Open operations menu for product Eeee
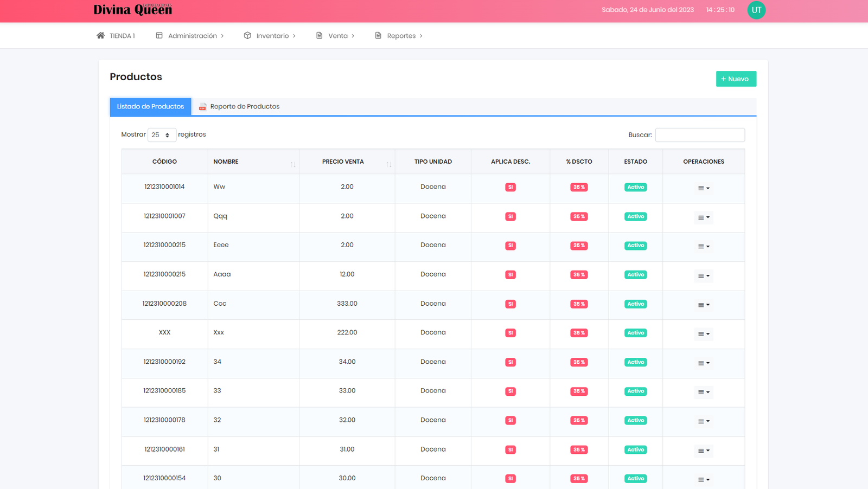 [x=704, y=247]
